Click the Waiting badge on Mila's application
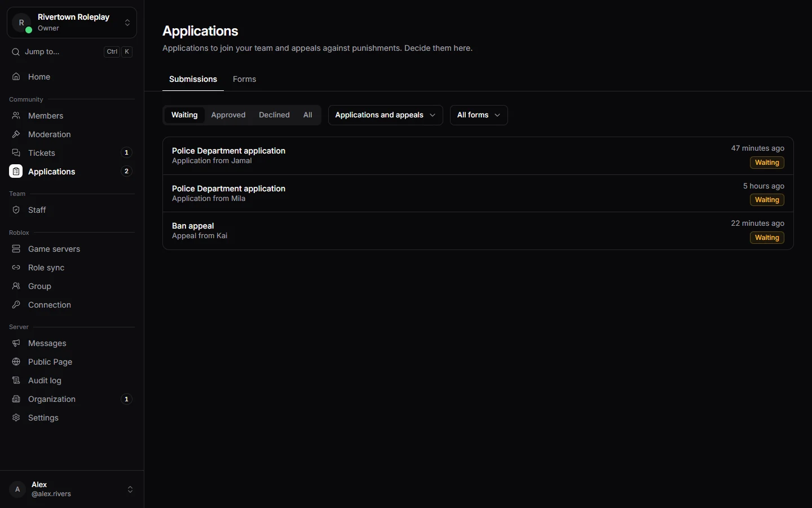Viewport: 812px width, 508px height. (767, 200)
